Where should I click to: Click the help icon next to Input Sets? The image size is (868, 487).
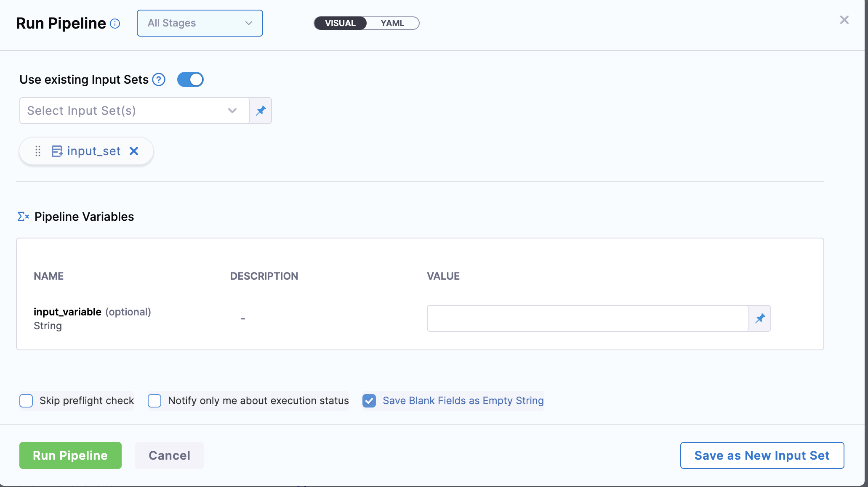[x=159, y=79]
